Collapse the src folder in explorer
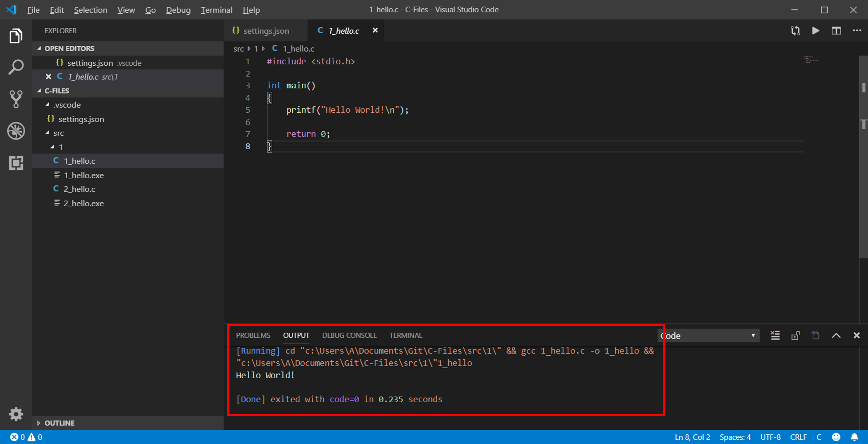Viewport: 868px width, 444px height. [58, 133]
